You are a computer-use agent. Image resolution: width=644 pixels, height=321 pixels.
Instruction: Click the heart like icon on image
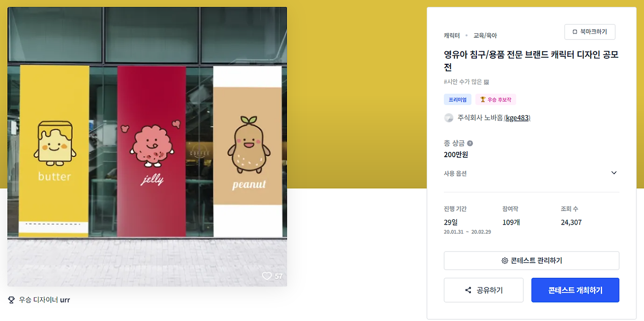(267, 276)
